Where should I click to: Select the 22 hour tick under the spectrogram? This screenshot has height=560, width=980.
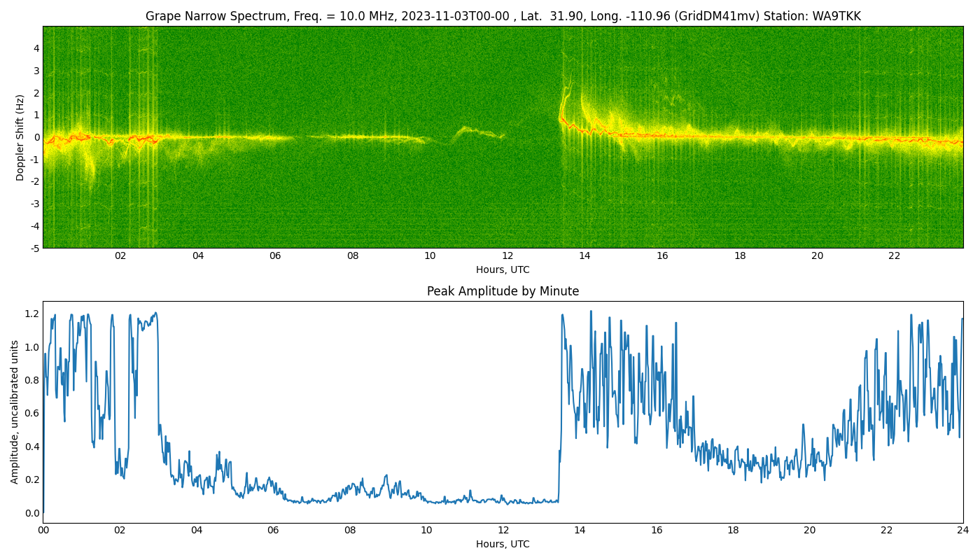894,256
